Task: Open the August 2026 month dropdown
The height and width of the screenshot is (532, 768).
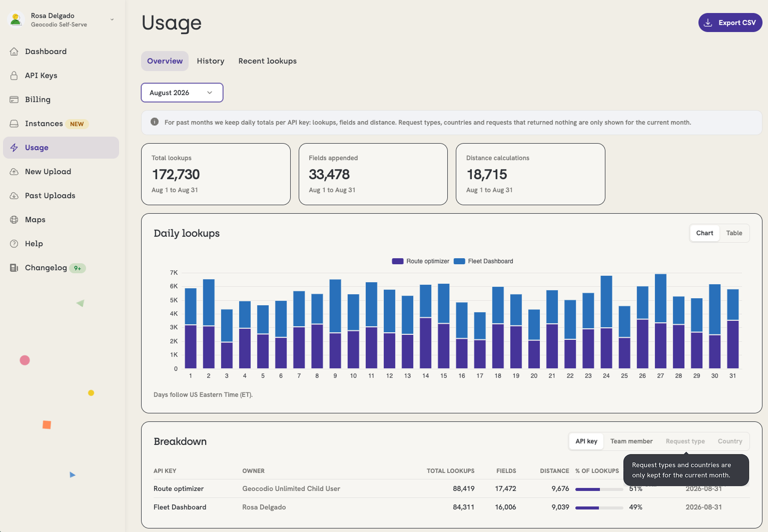Action: (182, 93)
